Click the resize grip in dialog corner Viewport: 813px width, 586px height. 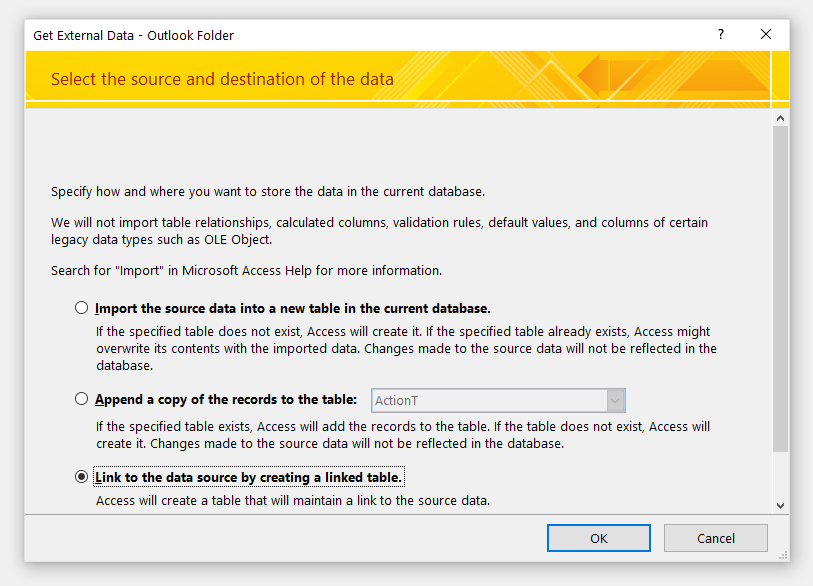pyautogui.click(x=783, y=555)
